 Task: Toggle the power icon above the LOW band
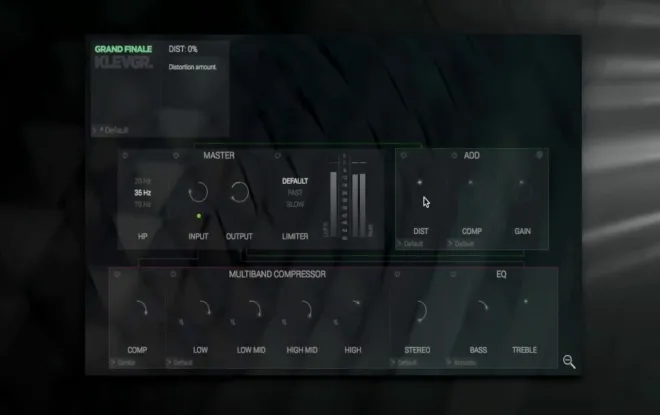(x=173, y=274)
